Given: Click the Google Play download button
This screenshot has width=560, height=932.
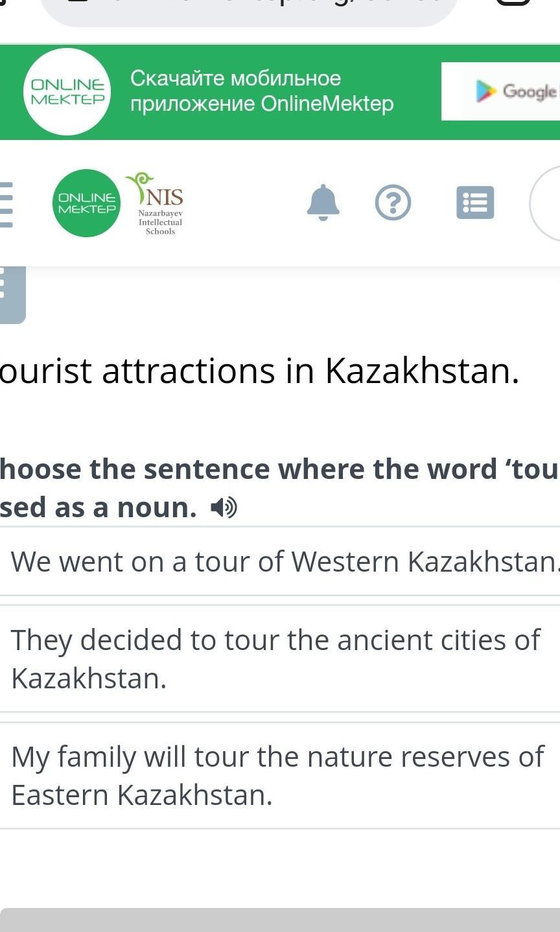Looking at the screenshot, I should (x=500, y=91).
